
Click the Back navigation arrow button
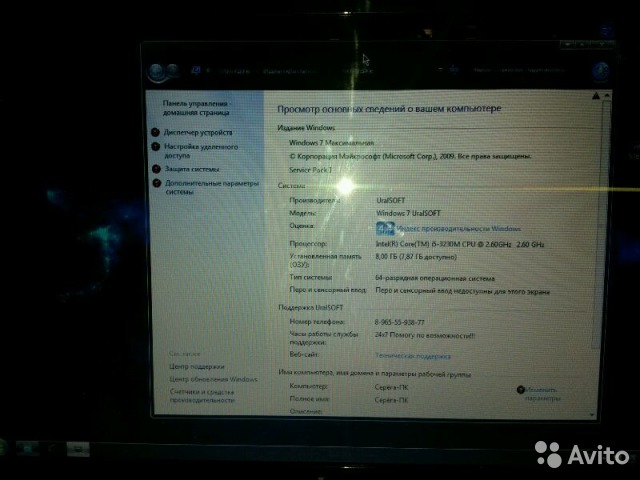point(157,72)
